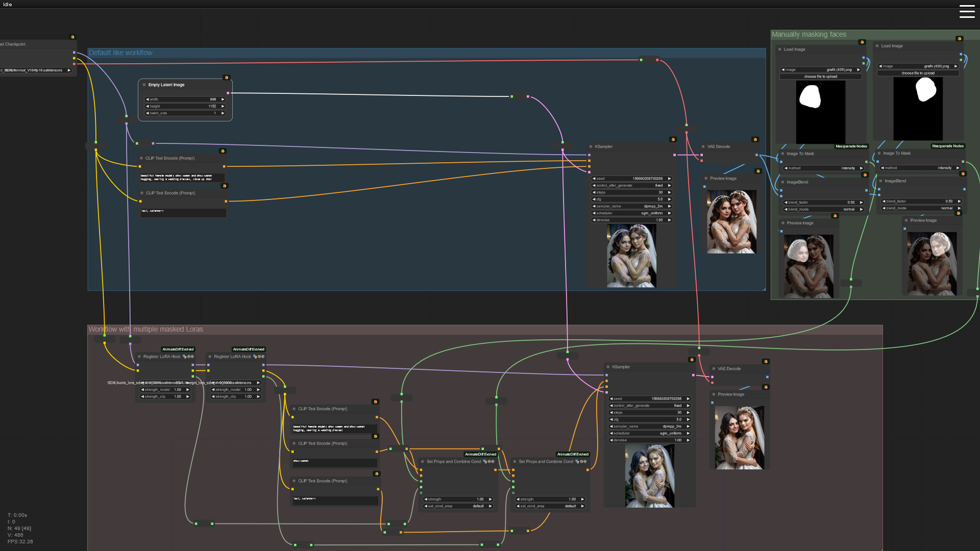Click negative prompt box in masked Loras workflow
Screen dimensions: 980x551
pyautogui.click(x=335, y=500)
